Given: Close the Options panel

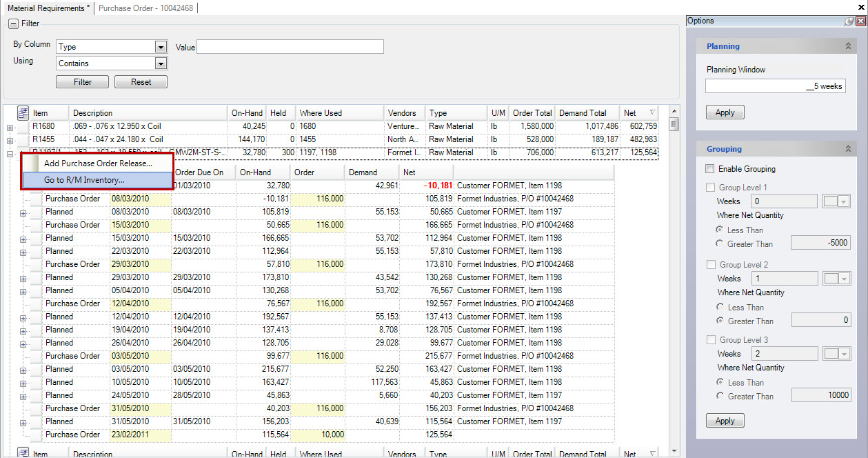Looking at the screenshot, I should (x=860, y=21).
